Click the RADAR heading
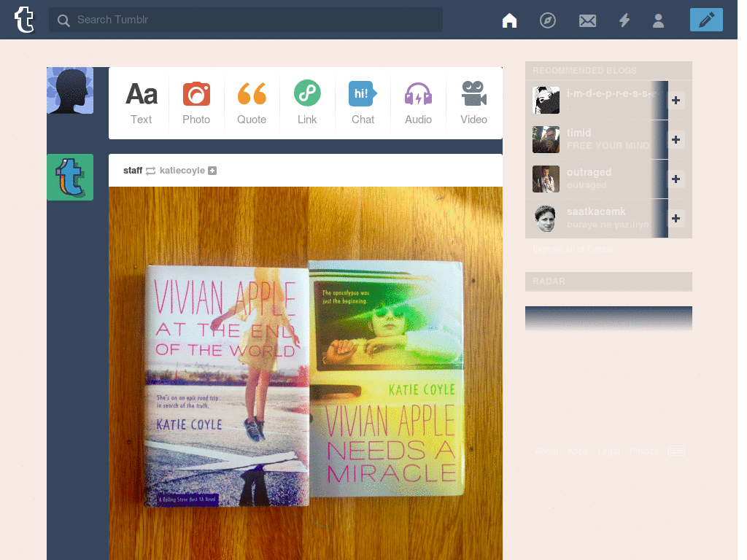The width and height of the screenshot is (747, 560). click(549, 281)
